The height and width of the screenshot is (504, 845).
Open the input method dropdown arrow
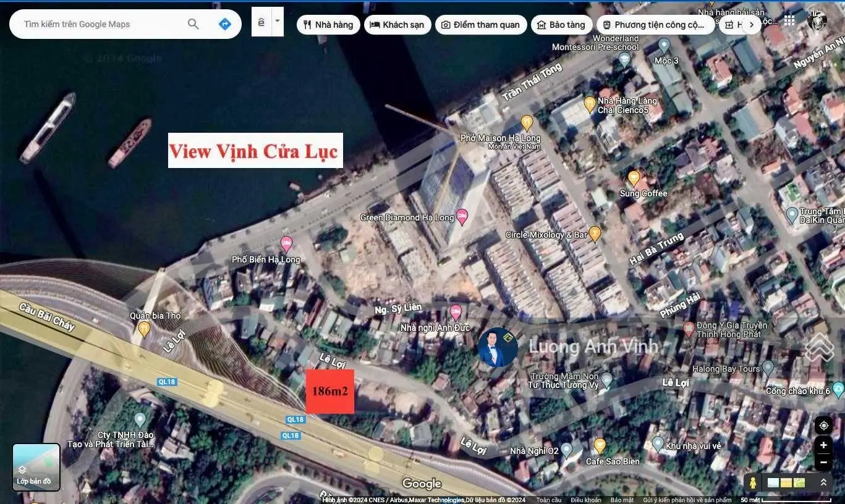point(278,22)
